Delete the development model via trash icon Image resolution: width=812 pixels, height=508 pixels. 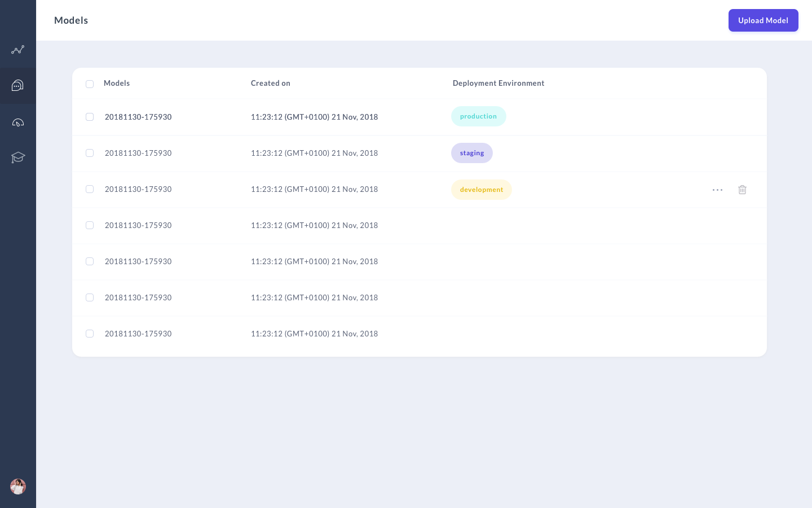(x=742, y=190)
